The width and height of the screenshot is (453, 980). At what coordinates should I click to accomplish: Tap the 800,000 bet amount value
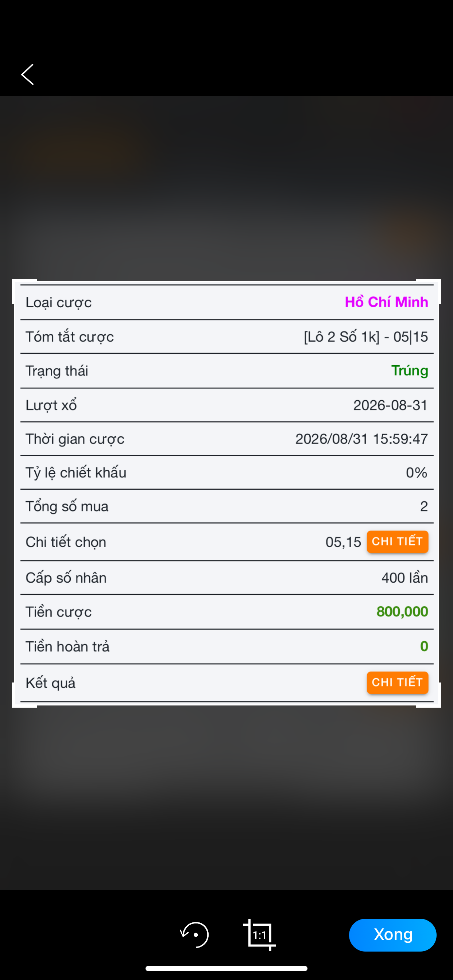point(402,611)
